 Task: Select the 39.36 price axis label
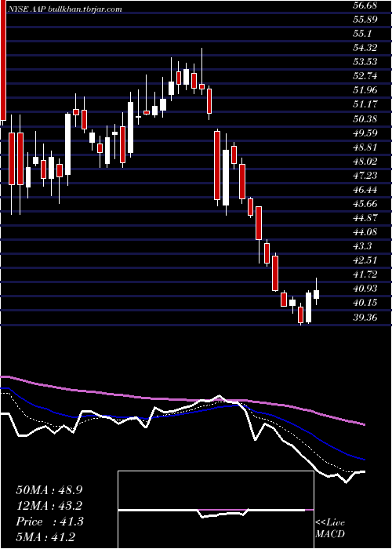point(365,318)
